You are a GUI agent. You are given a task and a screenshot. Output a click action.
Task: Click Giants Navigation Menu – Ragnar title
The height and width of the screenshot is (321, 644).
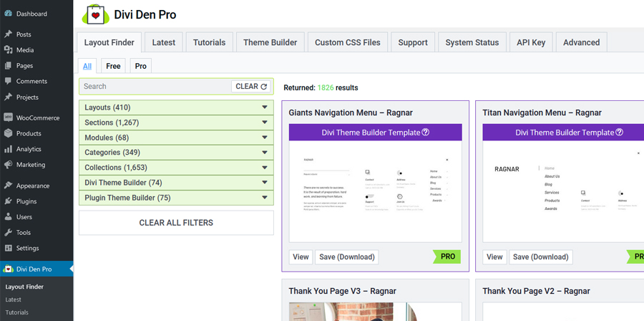(351, 112)
